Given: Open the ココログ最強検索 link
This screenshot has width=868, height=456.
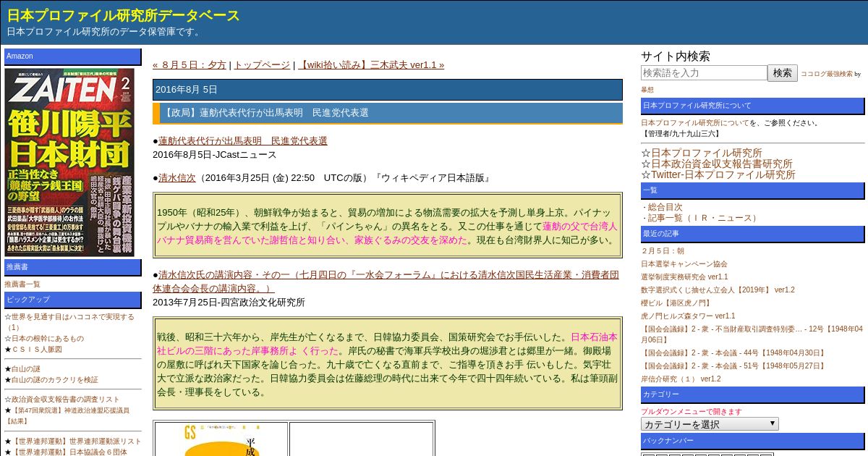Looking at the screenshot, I should (826, 74).
